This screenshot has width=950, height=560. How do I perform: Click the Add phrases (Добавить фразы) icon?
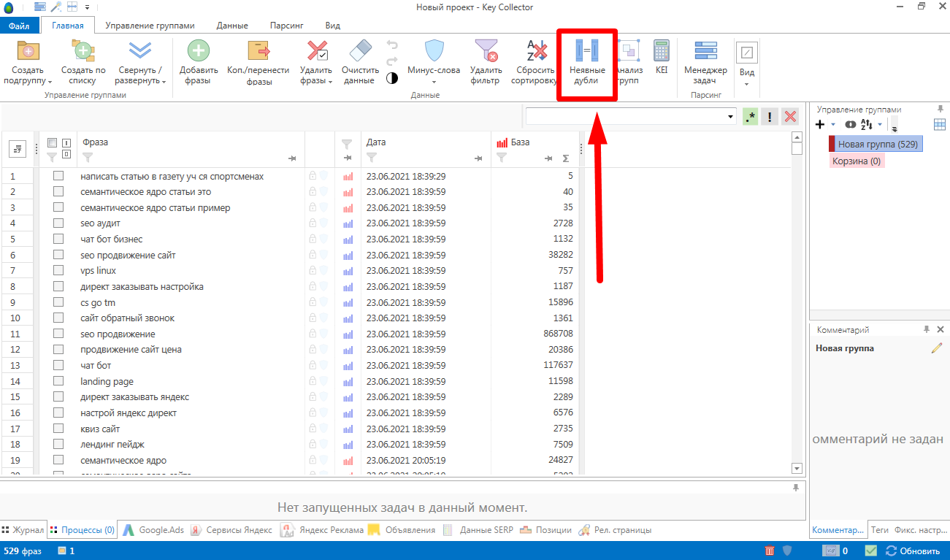pos(199,51)
